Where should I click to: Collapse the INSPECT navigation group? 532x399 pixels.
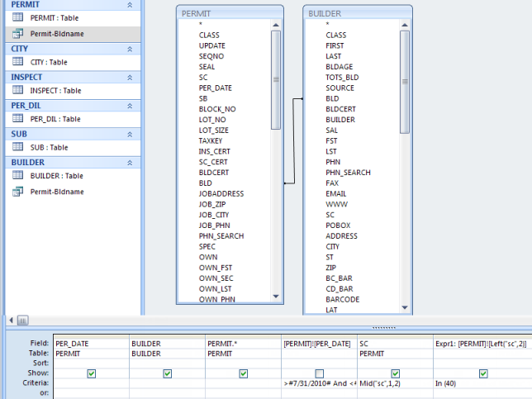(x=129, y=77)
